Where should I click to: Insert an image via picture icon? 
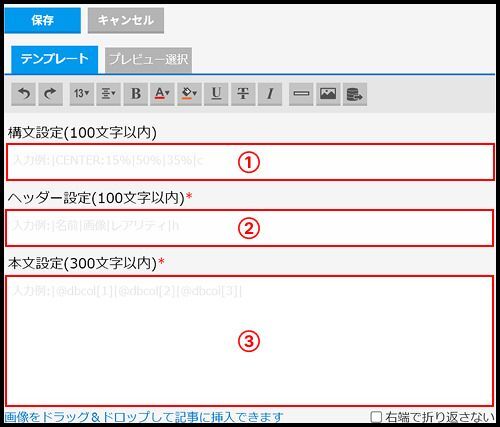pos(328,94)
